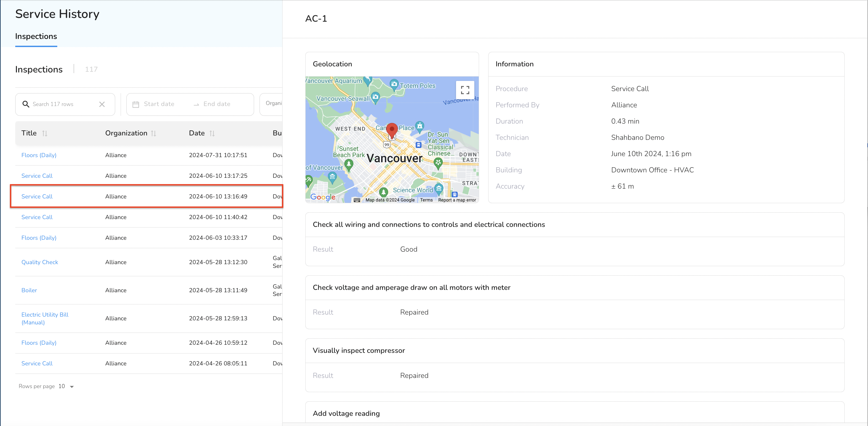
Task: Select date cell 2024-05-28 13:12:30
Action: tap(218, 262)
